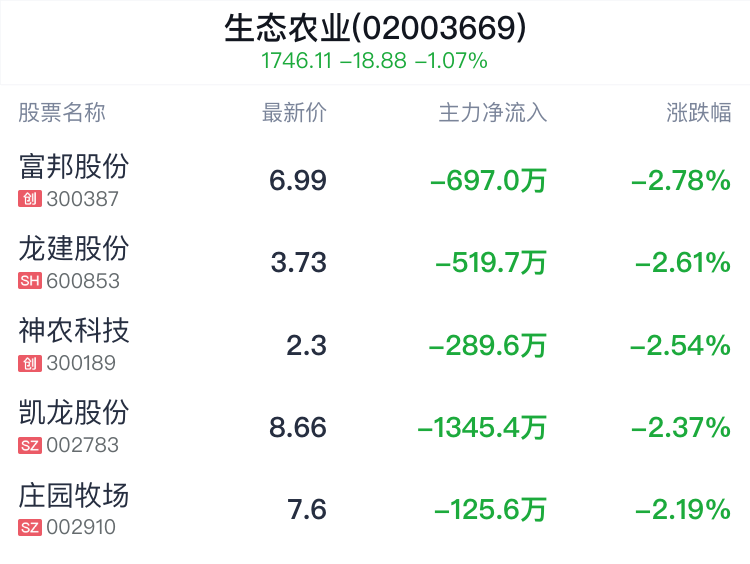Viewport: 750px width, 564px height.
Task: Sort by 股票名称 column header
Action: 62,113
